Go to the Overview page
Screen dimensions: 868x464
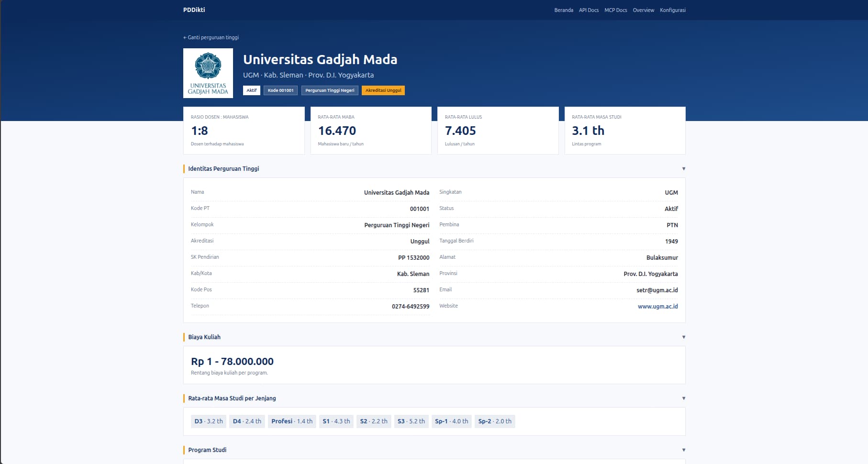pos(643,10)
